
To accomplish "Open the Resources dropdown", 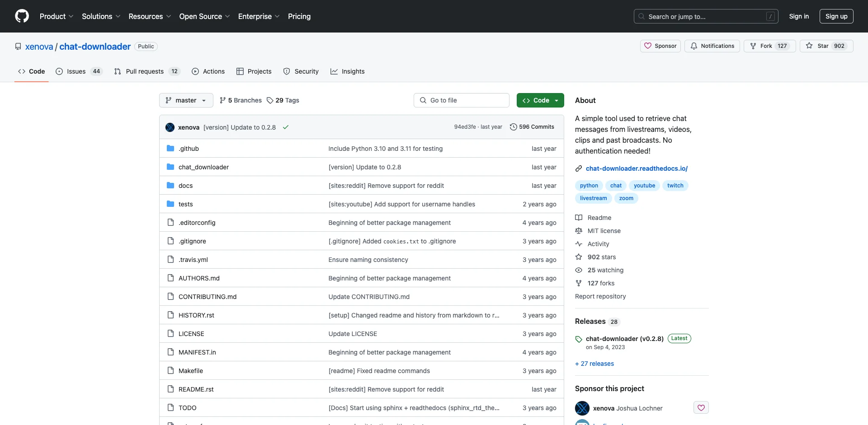I will coord(150,16).
